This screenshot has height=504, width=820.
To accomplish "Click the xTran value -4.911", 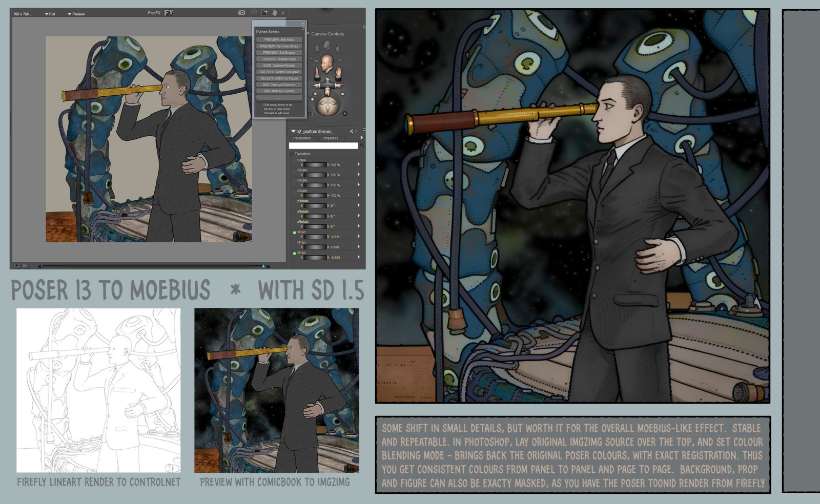I will [x=335, y=237].
